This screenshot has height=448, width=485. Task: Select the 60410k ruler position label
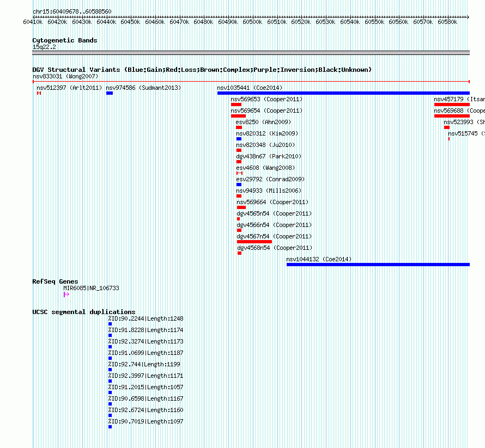click(x=33, y=22)
